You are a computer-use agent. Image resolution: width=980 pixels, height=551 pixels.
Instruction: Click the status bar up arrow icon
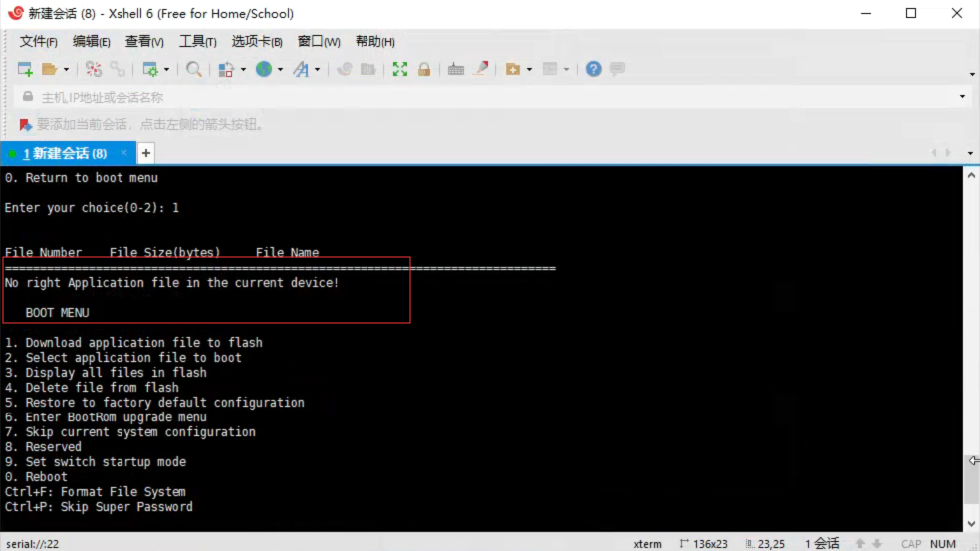click(x=860, y=544)
